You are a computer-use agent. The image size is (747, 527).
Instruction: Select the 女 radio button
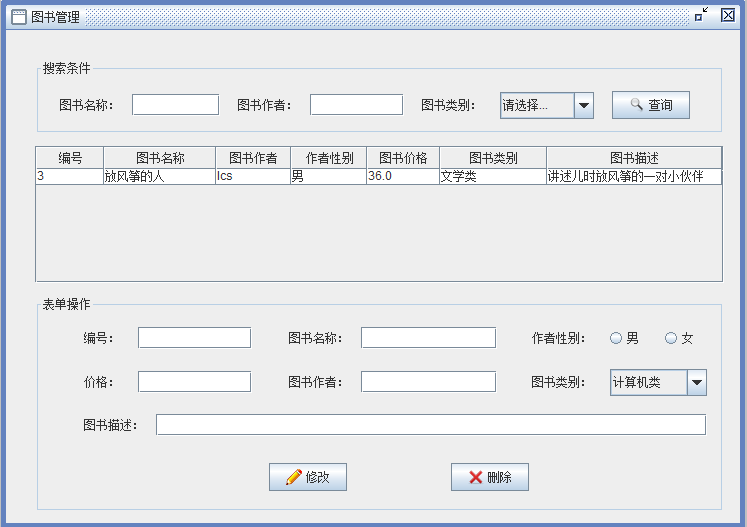[x=679, y=338]
